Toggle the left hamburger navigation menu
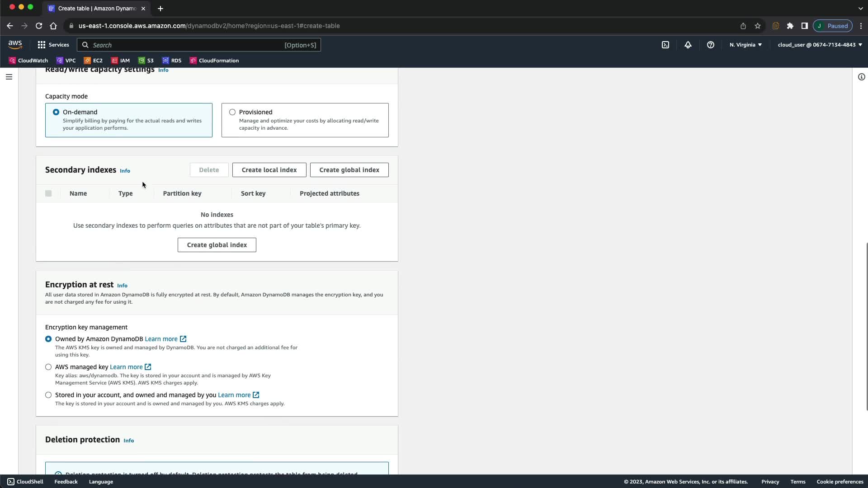The width and height of the screenshot is (868, 488). click(9, 77)
